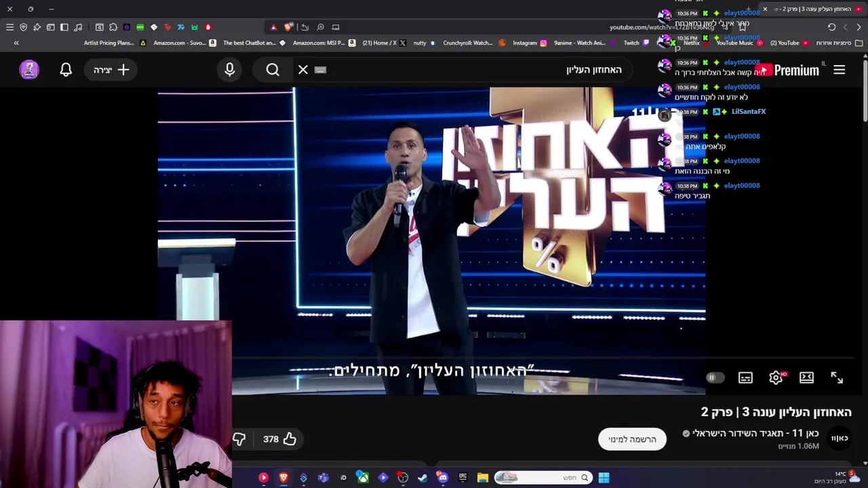The width and height of the screenshot is (868, 488).
Task: Open Steam from the taskbar
Action: coord(422,478)
